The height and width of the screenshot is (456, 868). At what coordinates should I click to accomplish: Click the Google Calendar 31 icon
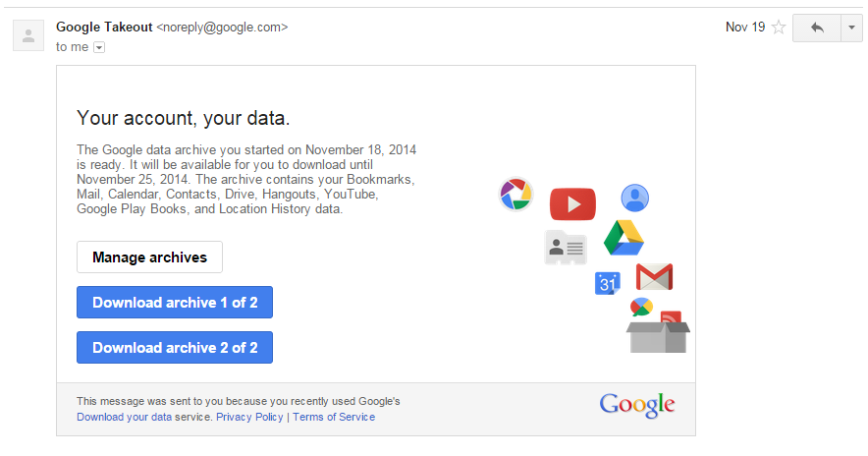pos(607,284)
